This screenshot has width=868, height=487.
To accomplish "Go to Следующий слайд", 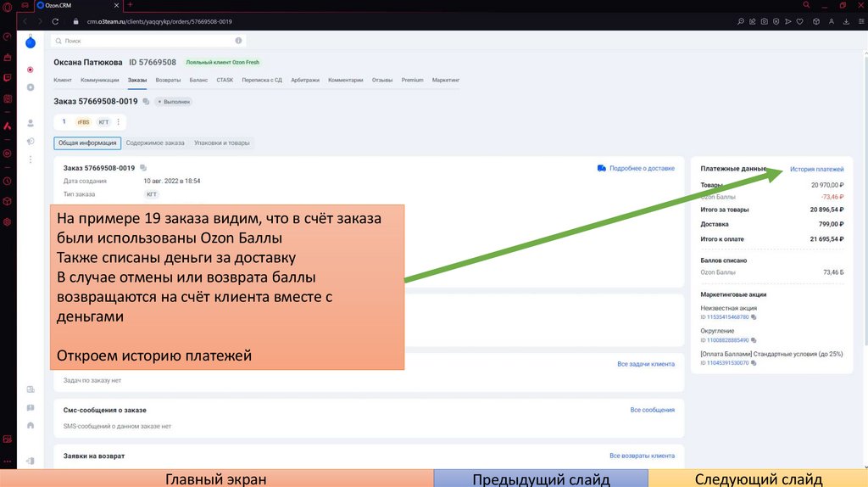I will 759,479.
